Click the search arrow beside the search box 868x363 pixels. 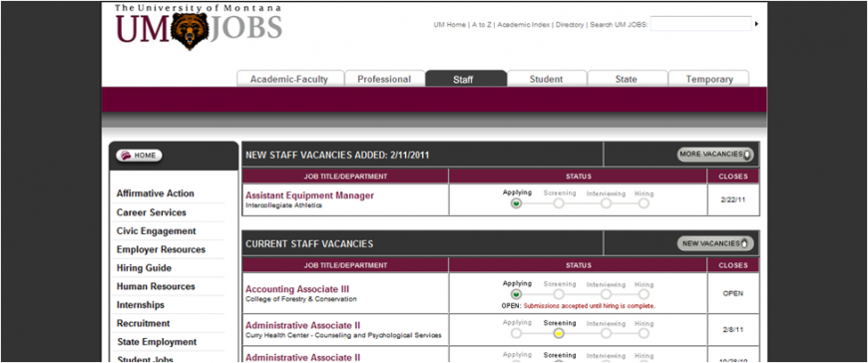(x=756, y=24)
